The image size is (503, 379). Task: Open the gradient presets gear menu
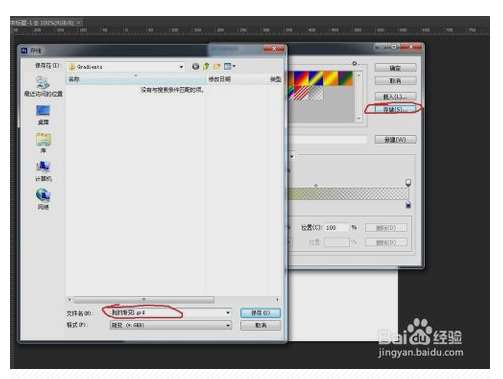(x=354, y=63)
